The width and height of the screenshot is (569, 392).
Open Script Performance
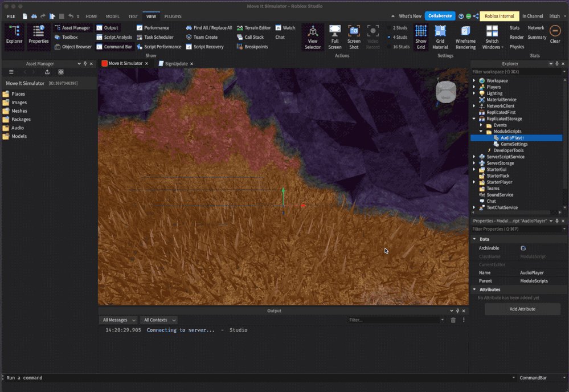[159, 47]
